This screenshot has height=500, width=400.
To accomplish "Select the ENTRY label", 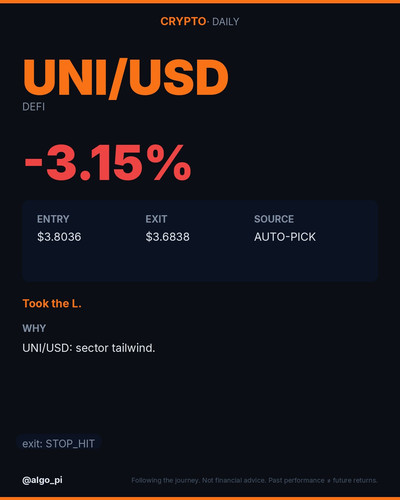I will pos(53,219).
